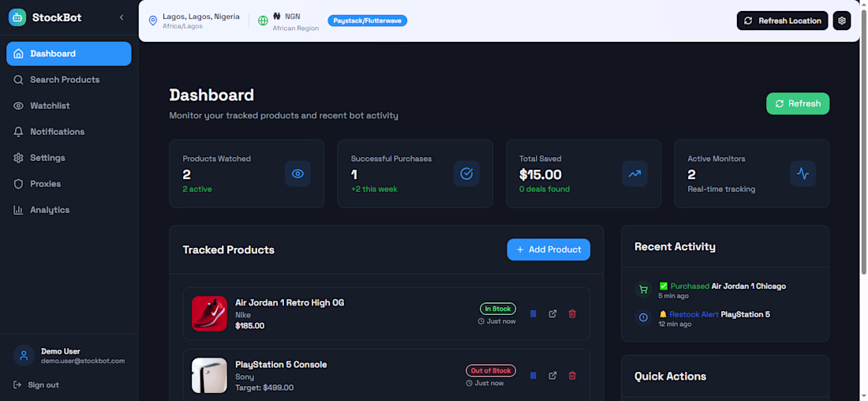Click the shopping cart icon in Recent Activity
Image resolution: width=868 pixels, height=401 pixels.
[643, 290]
